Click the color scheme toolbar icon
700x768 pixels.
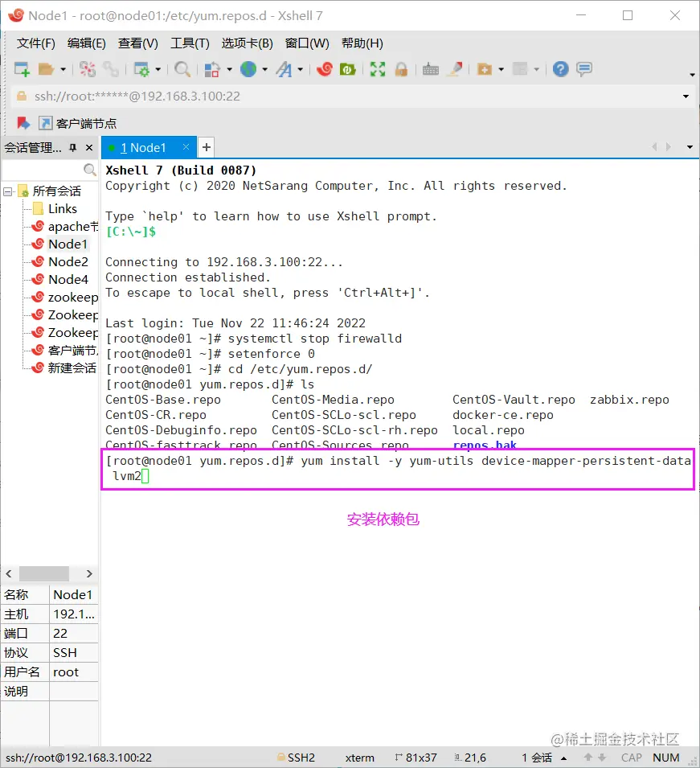click(x=212, y=69)
